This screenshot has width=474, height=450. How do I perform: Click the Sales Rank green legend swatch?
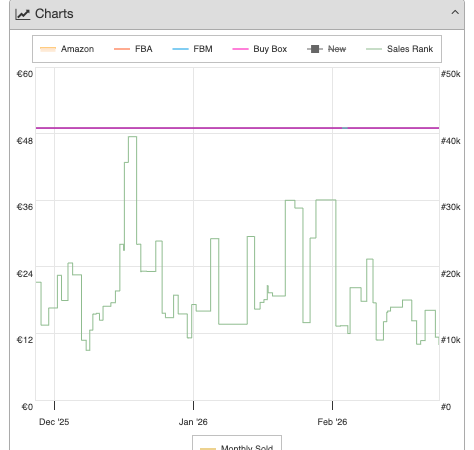click(x=374, y=49)
